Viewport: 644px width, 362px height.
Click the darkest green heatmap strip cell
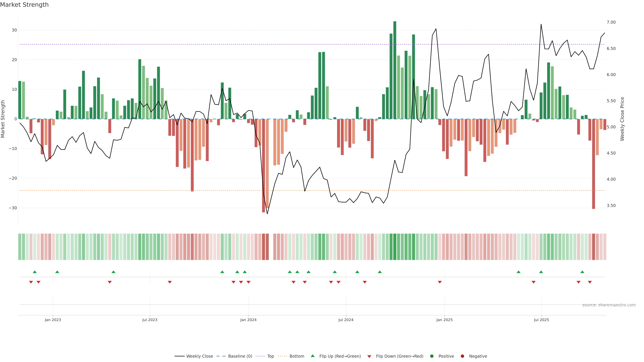395,247
